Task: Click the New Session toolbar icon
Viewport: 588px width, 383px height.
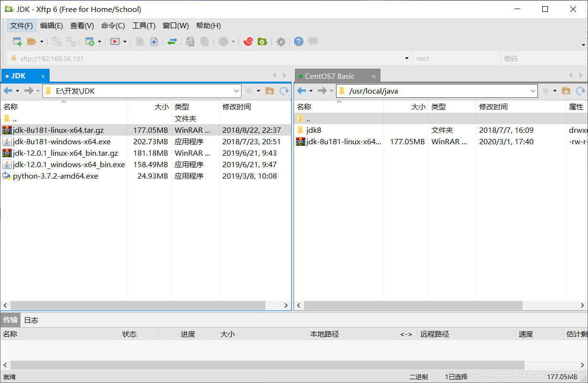Action: pos(17,42)
